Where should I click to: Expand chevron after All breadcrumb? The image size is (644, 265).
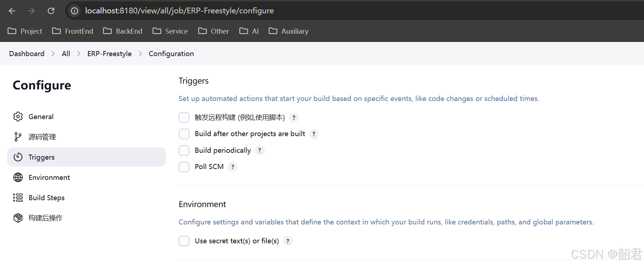coord(79,54)
